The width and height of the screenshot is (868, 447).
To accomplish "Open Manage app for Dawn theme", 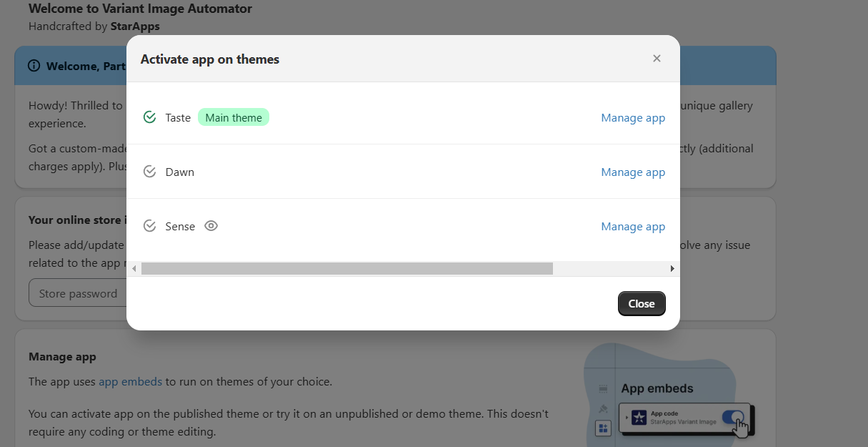I will [x=633, y=172].
